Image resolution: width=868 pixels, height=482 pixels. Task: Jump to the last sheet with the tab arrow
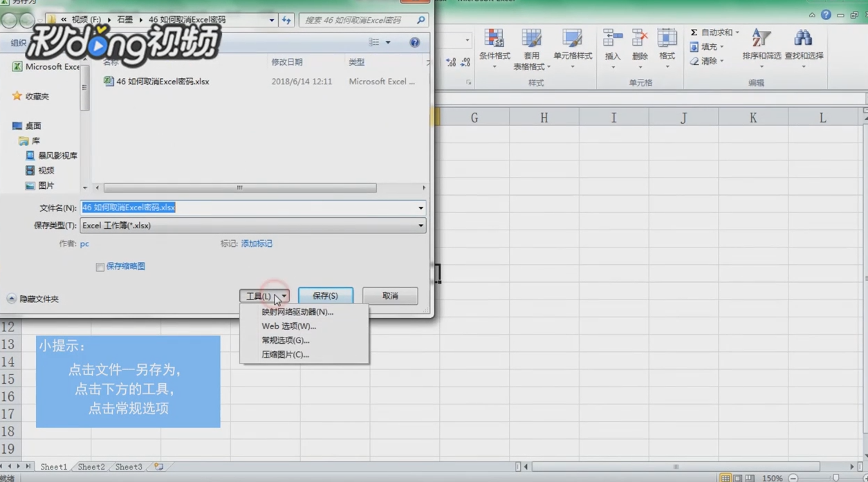tap(28, 467)
